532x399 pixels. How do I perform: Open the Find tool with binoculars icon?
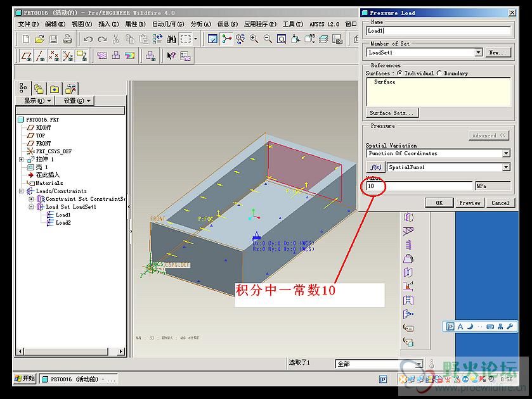coord(171,39)
